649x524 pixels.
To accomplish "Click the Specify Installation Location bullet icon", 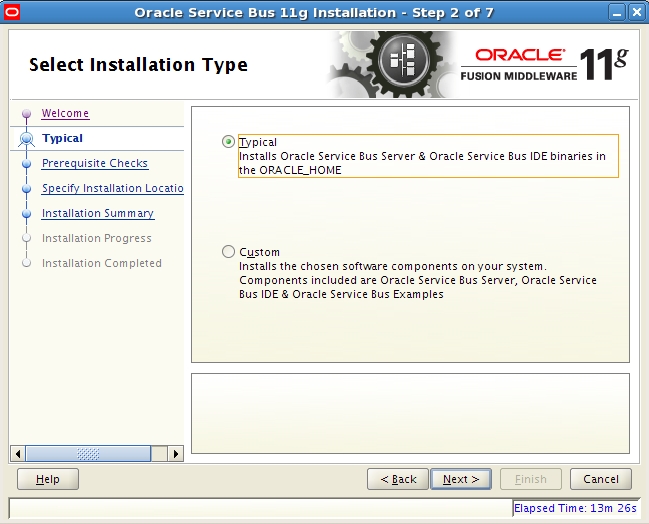I will click(26, 189).
